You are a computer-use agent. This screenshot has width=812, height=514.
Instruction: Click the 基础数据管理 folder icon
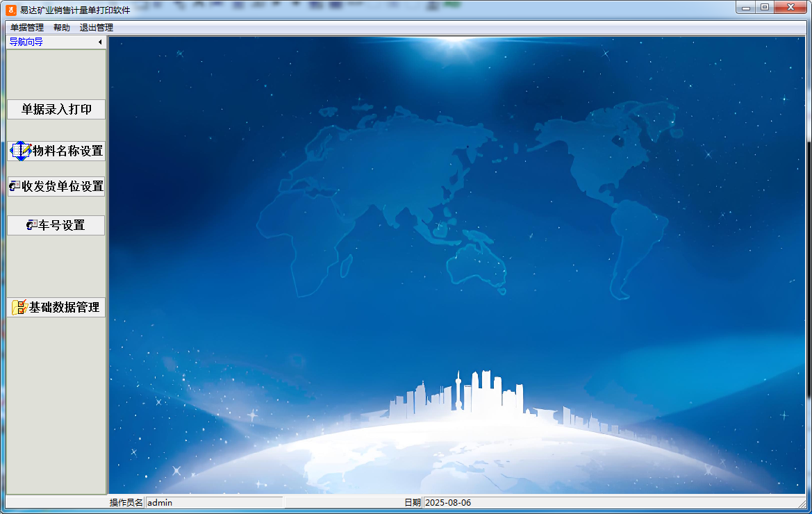19,307
